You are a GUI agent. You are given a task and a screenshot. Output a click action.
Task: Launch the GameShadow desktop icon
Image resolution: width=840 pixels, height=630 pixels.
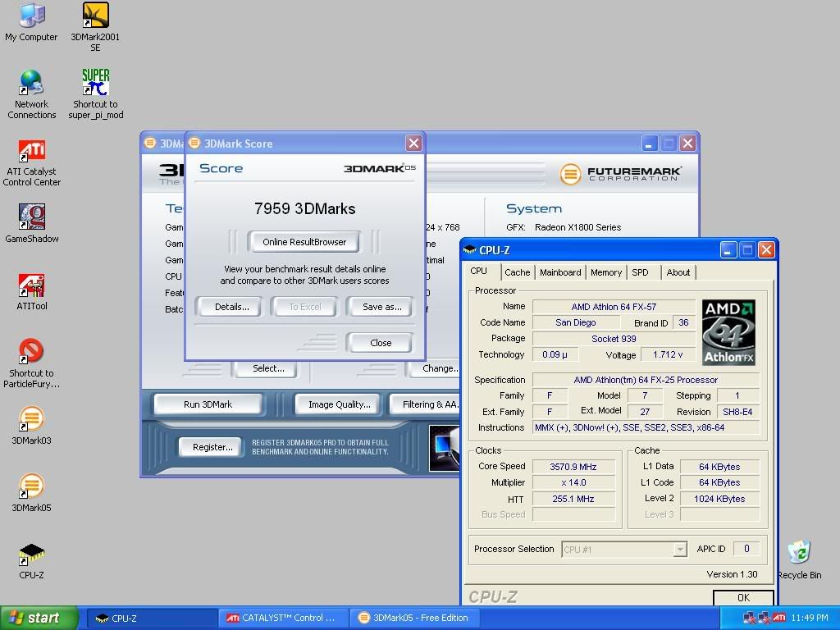(x=31, y=217)
